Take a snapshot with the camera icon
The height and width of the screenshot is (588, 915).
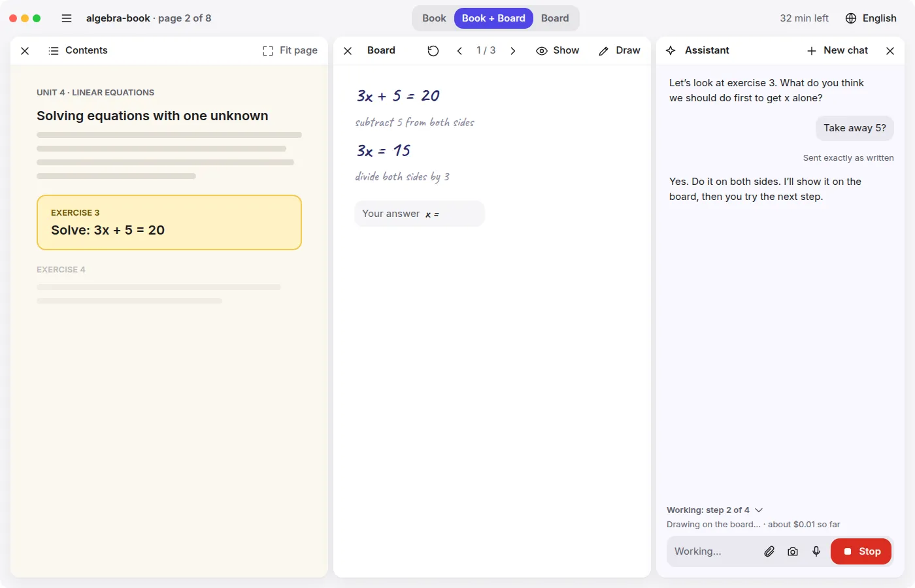tap(793, 551)
